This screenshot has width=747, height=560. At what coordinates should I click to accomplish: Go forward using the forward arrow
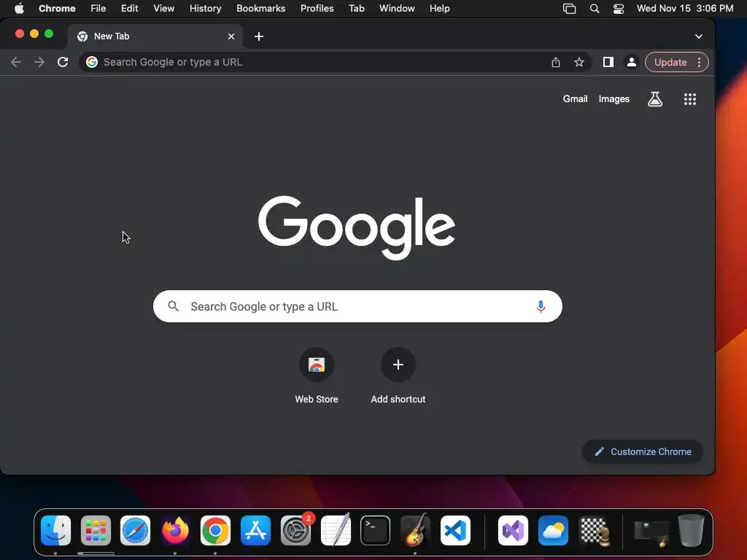[x=39, y=62]
